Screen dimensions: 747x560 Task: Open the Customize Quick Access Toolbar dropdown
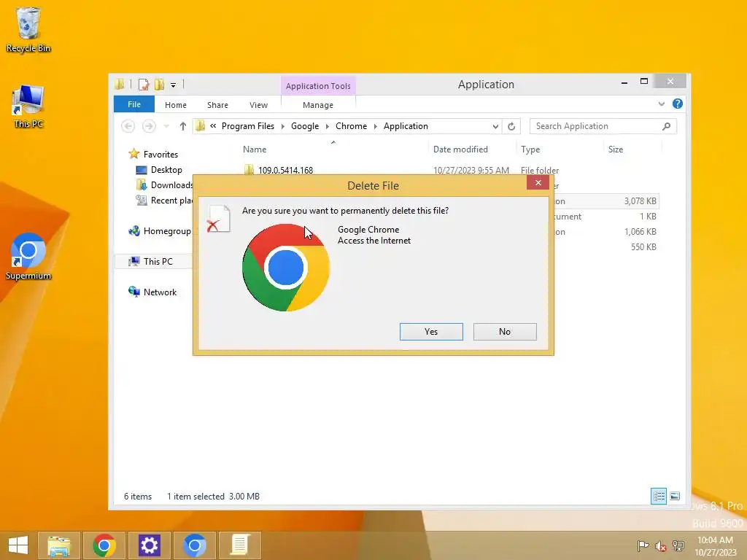[x=174, y=85]
